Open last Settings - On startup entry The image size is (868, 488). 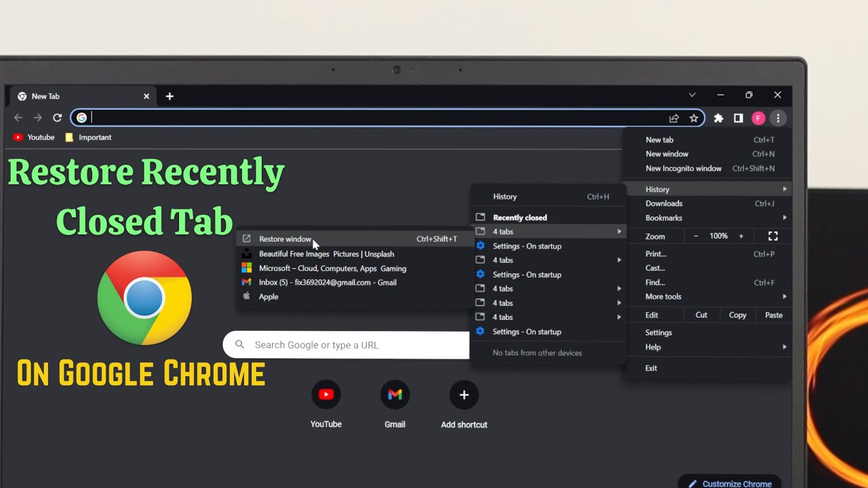pyautogui.click(x=548, y=331)
